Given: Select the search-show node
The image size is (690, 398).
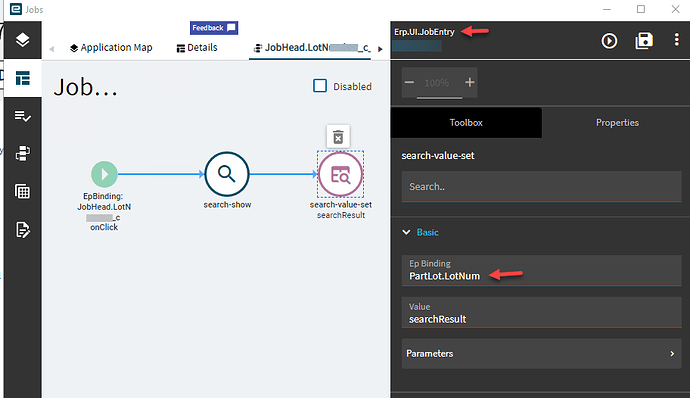Looking at the screenshot, I should coord(227,174).
